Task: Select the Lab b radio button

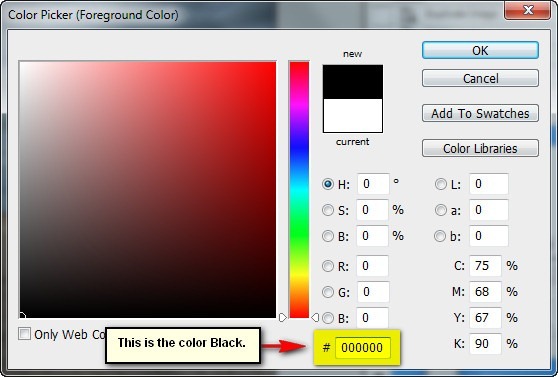Action: click(440, 236)
